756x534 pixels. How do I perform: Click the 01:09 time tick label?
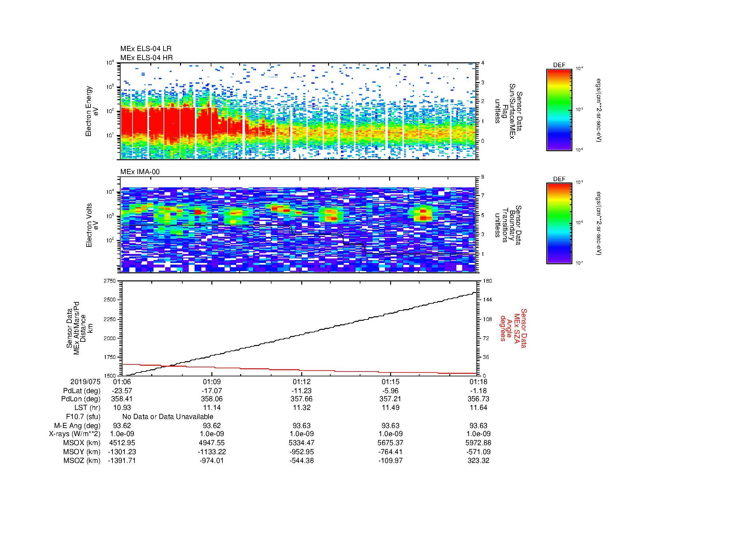click(212, 382)
